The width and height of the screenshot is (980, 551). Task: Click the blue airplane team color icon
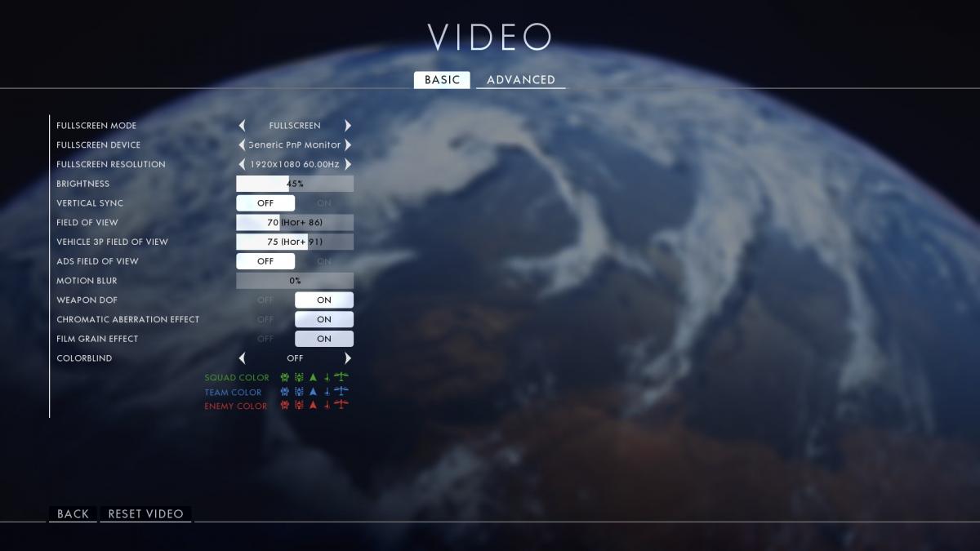pos(341,391)
